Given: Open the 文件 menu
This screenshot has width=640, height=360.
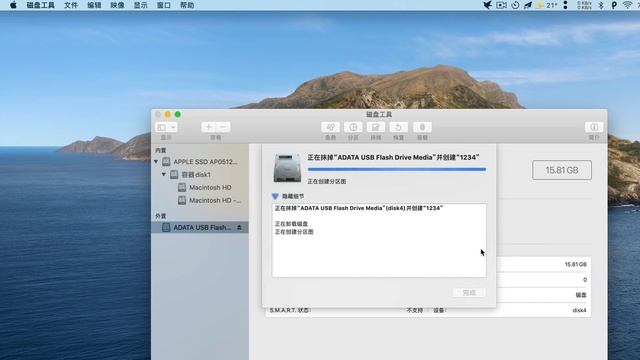Looking at the screenshot, I should pyautogui.click(x=71, y=5).
